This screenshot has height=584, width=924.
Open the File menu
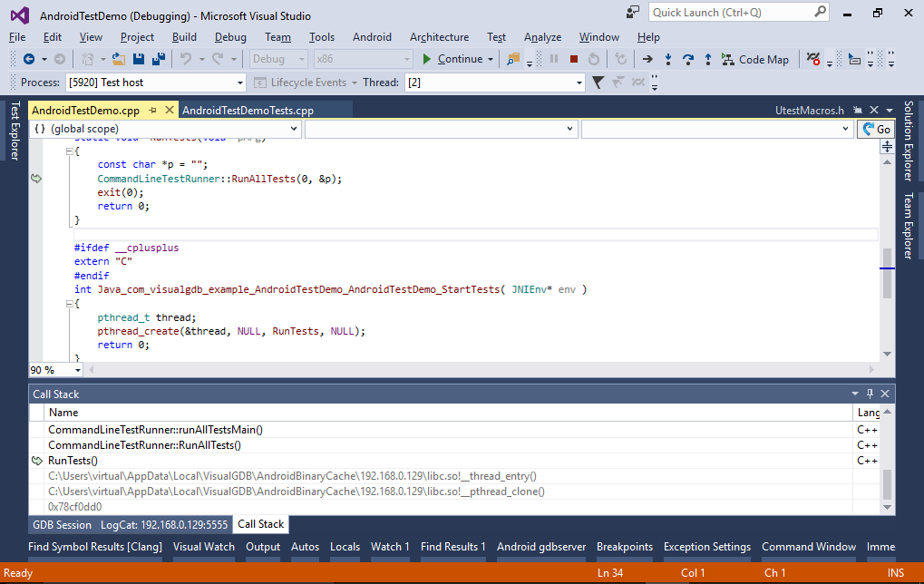tap(17, 37)
